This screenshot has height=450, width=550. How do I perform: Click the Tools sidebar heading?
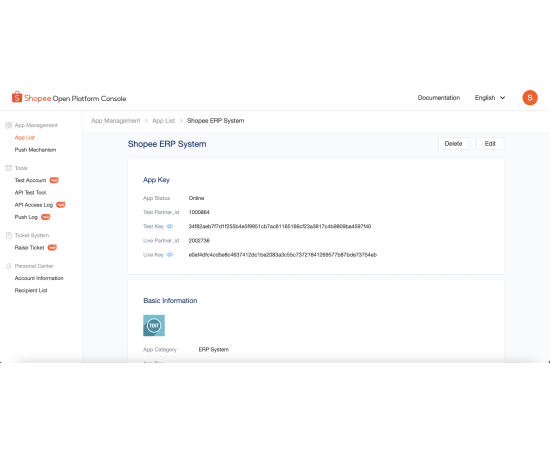(x=21, y=168)
